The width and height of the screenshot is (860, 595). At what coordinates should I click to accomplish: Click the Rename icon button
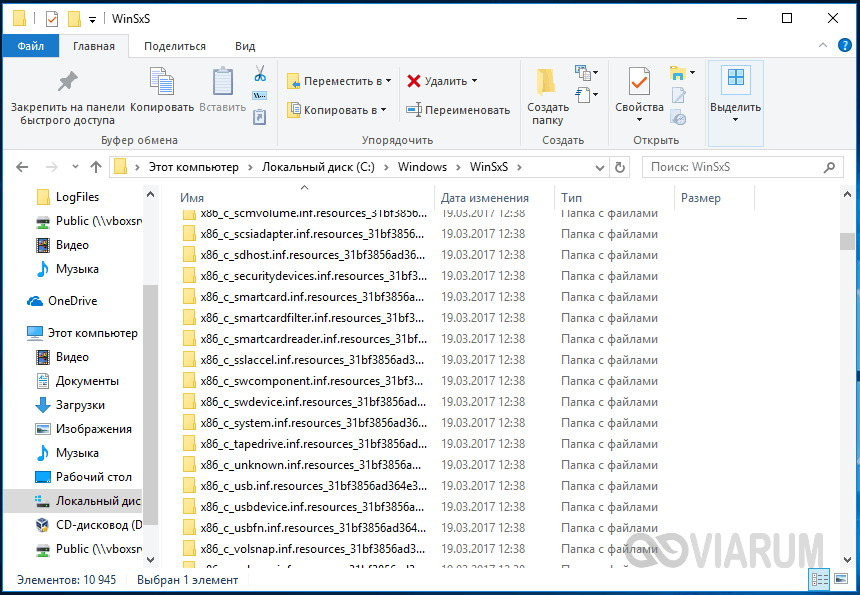(x=414, y=110)
